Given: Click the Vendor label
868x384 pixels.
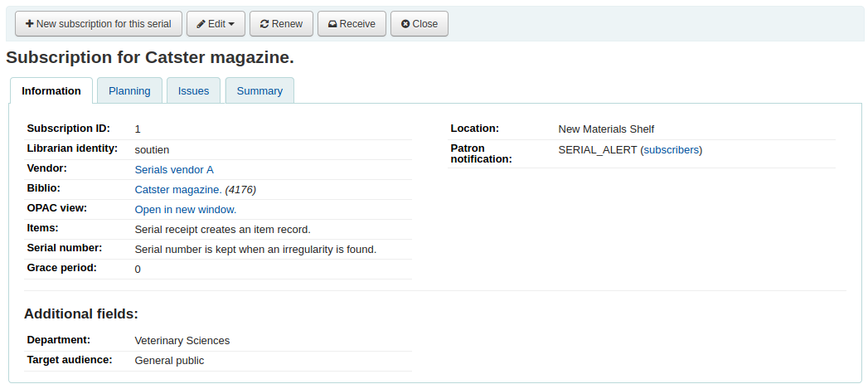Looking at the screenshot, I should (47, 168).
